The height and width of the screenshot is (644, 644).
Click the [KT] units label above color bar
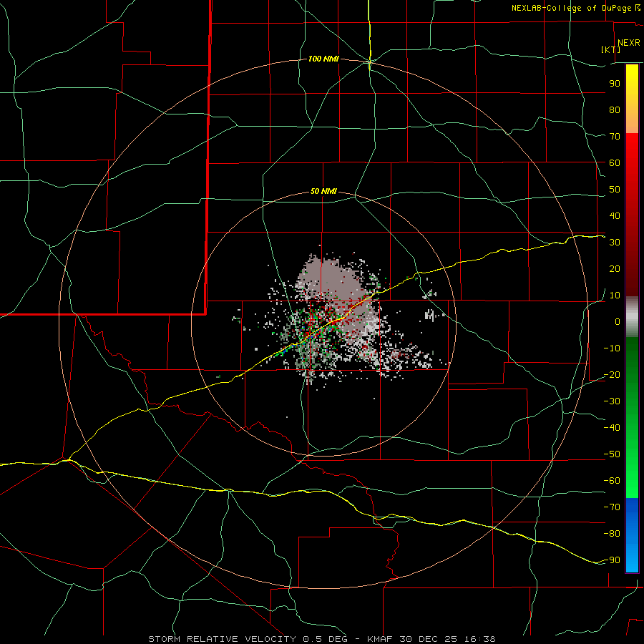pyautogui.click(x=610, y=50)
